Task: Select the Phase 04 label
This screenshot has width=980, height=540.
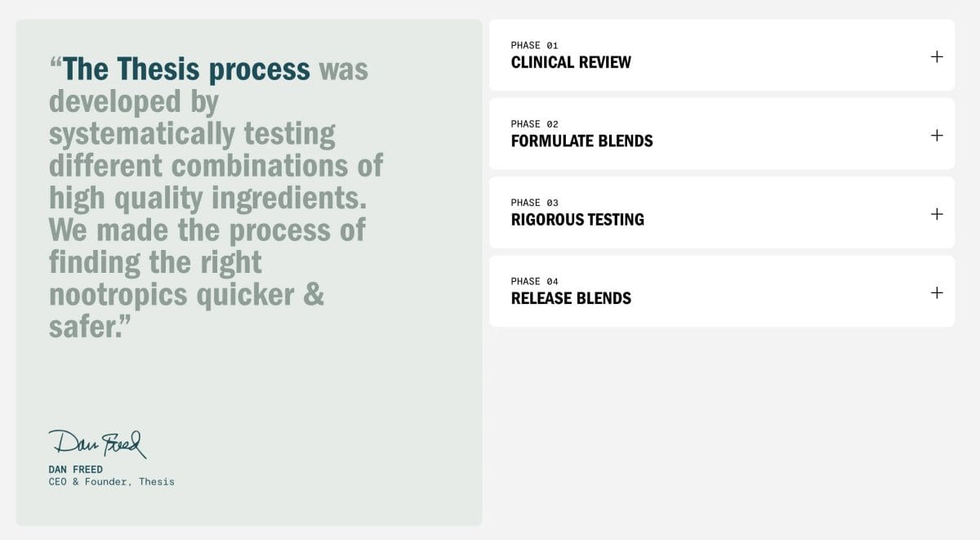Action: (x=534, y=281)
